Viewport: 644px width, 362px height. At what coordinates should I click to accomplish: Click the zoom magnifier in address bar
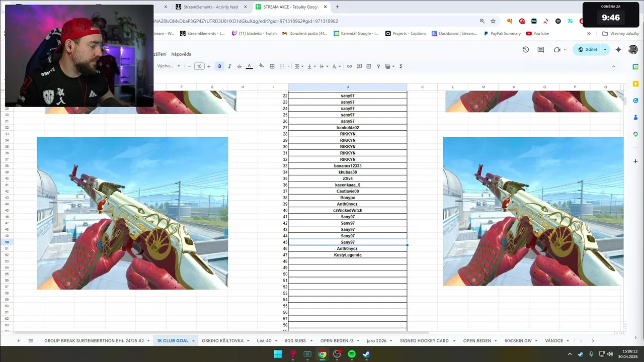pyautogui.click(x=482, y=21)
